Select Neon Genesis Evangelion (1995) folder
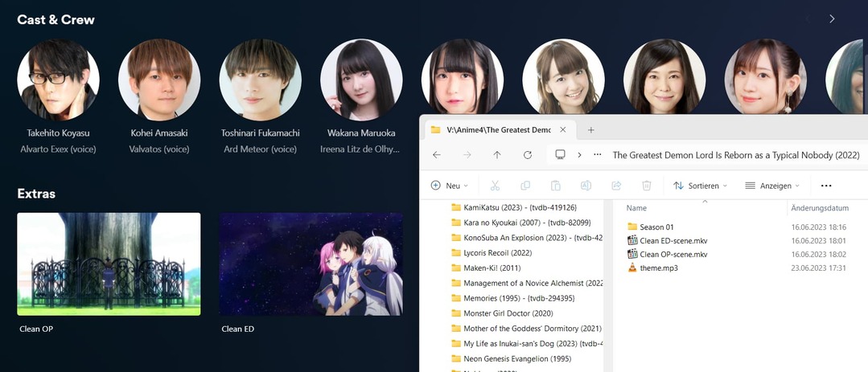The width and height of the screenshot is (868, 372). point(511,358)
